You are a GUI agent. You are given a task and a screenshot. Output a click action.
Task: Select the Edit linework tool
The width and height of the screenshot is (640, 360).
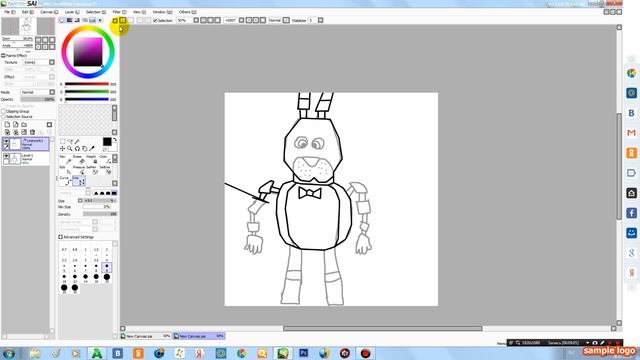[65, 170]
